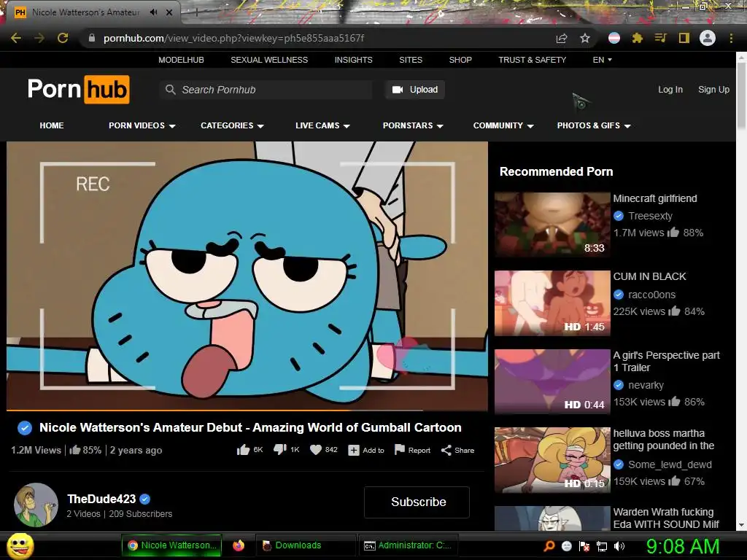Open the TRUST & SAFETY link
This screenshot has width=747, height=560.
532,60
